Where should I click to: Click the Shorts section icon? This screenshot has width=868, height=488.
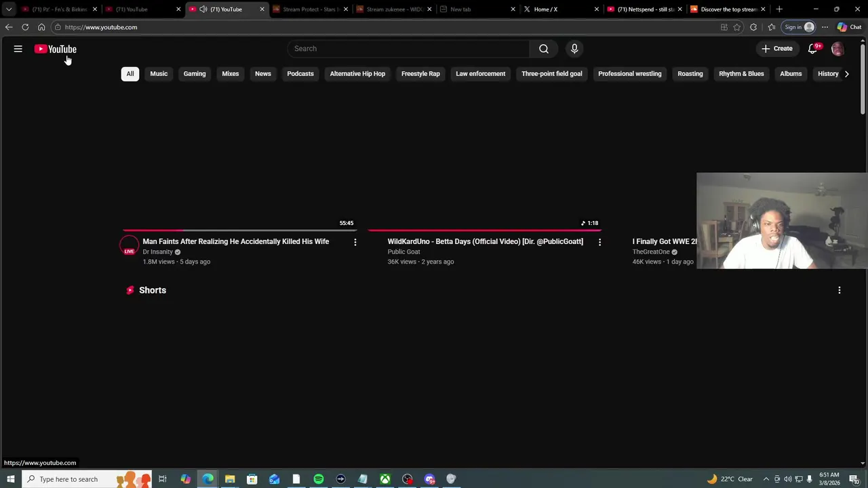[x=130, y=290]
